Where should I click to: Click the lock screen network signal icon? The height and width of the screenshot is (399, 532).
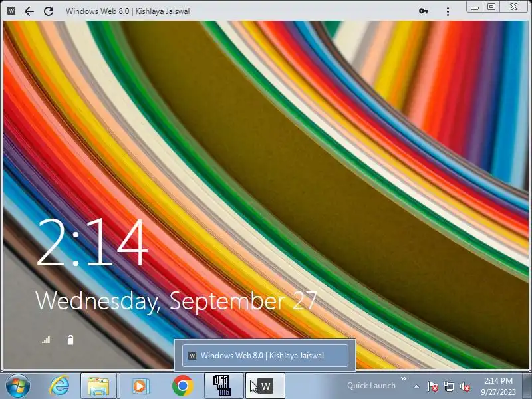(x=46, y=340)
